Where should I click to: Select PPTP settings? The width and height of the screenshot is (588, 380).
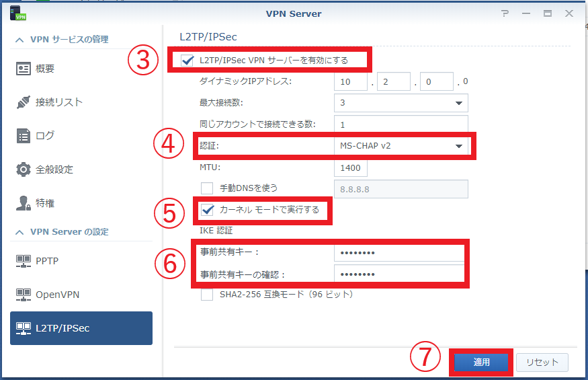coord(81,261)
